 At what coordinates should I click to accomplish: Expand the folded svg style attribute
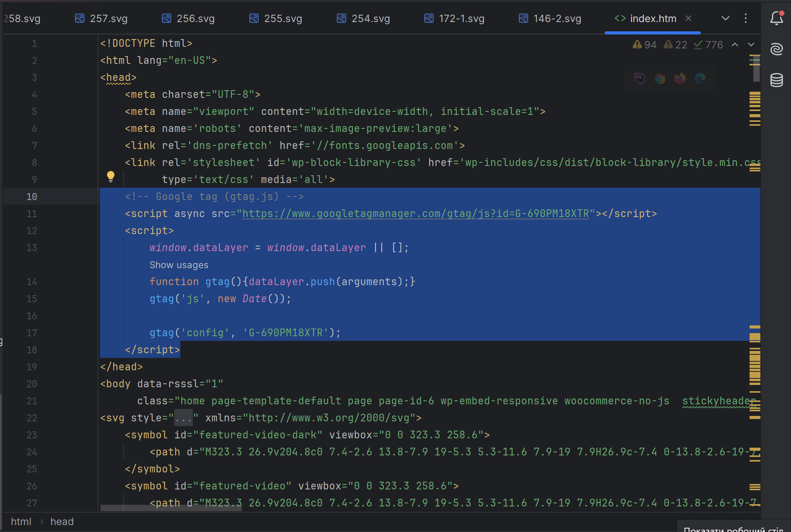point(184,418)
